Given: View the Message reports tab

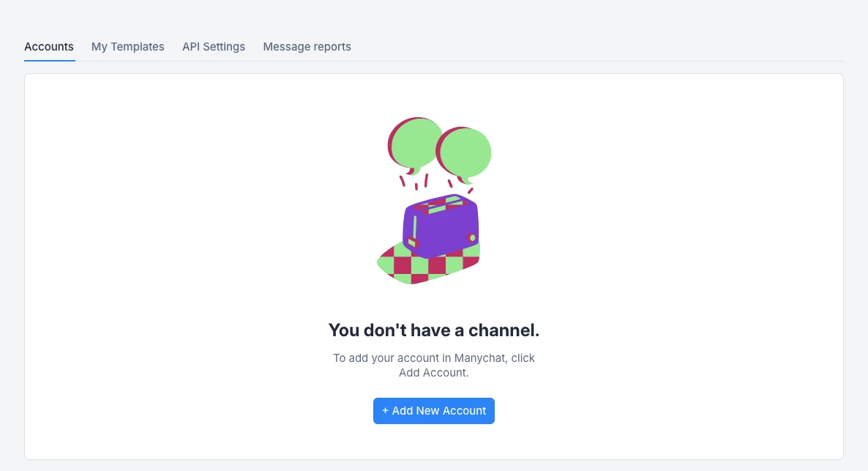Looking at the screenshot, I should tap(307, 47).
